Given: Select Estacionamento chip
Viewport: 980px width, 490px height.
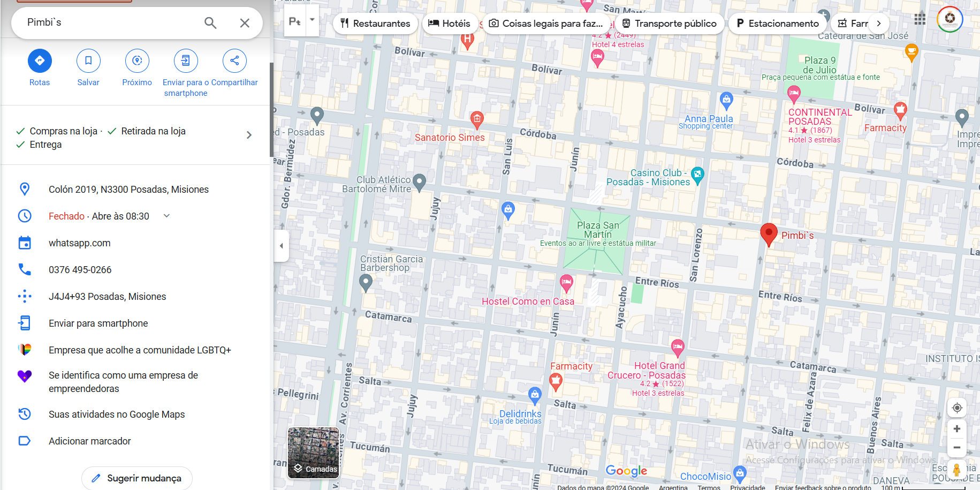Looking at the screenshot, I should coord(778,24).
